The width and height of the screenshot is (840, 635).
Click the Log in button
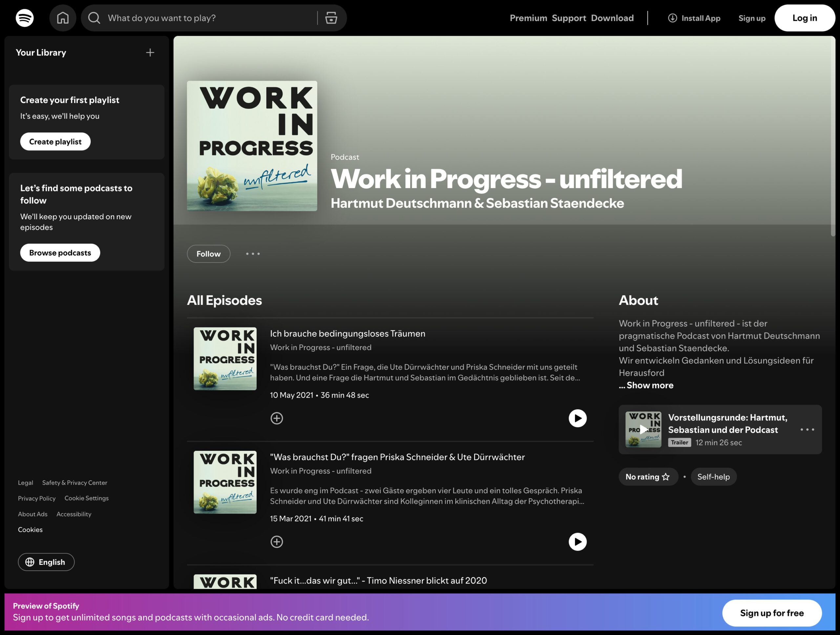click(x=805, y=18)
